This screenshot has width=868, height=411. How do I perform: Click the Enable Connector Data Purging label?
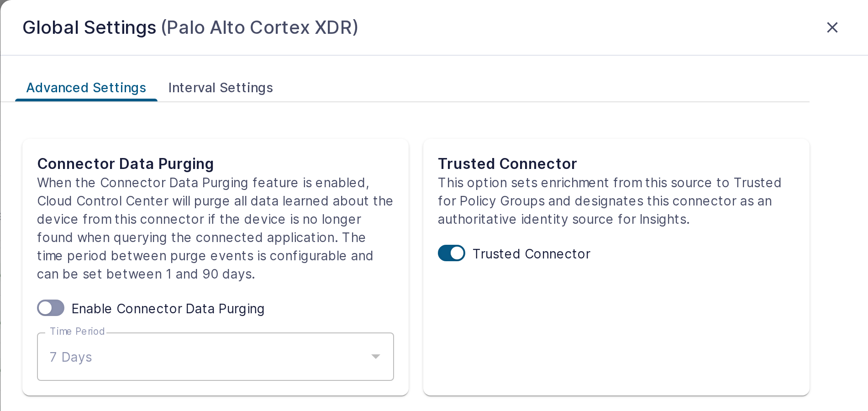coord(168,309)
